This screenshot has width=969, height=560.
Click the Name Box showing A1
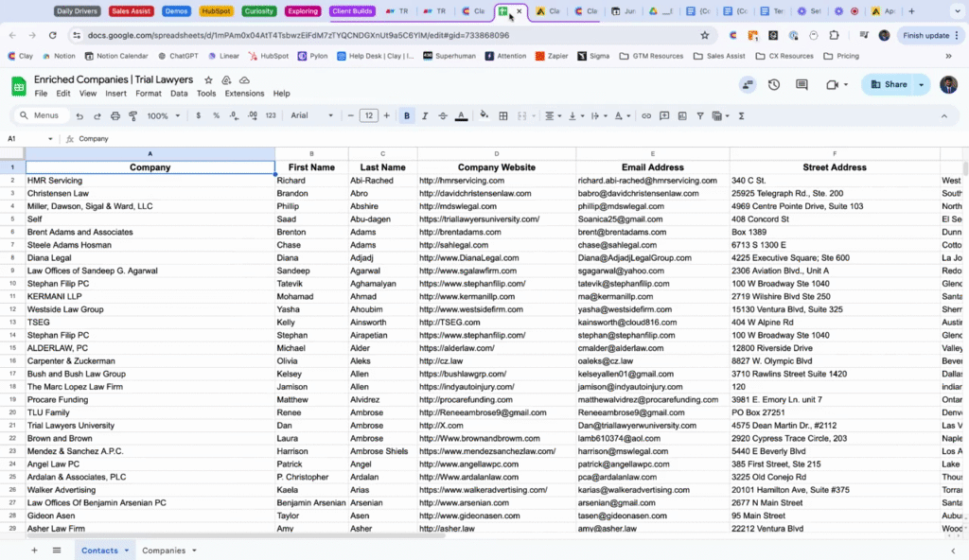coord(24,138)
